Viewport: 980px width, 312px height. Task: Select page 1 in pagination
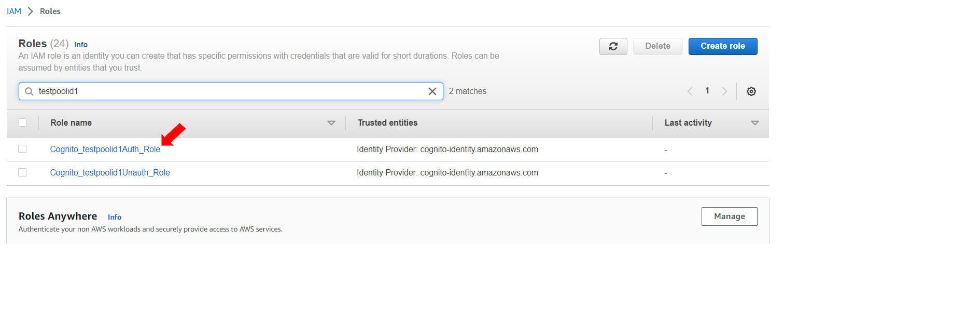(707, 91)
